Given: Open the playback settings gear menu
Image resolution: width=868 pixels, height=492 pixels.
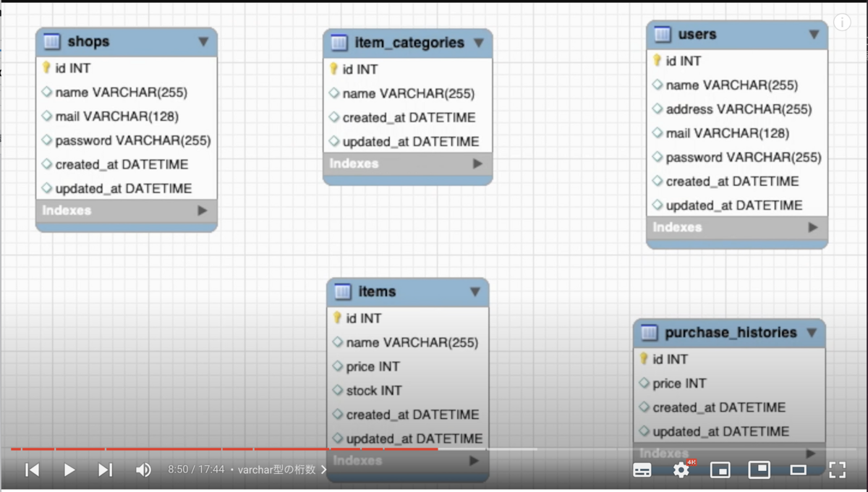Looking at the screenshot, I should point(681,470).
